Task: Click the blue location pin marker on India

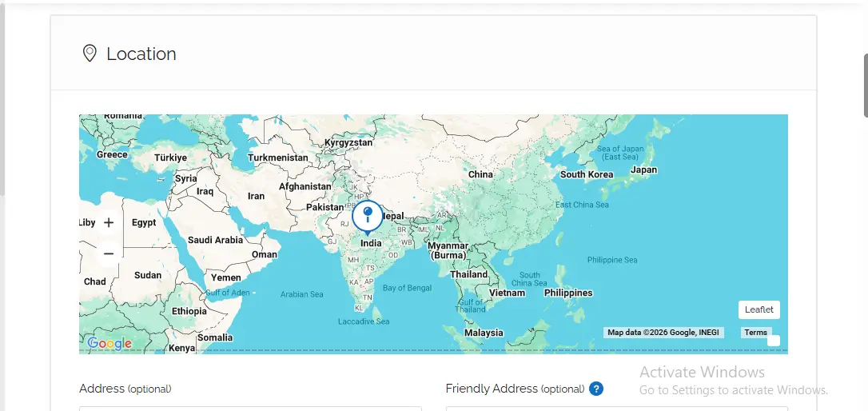Action: (367, 216)
